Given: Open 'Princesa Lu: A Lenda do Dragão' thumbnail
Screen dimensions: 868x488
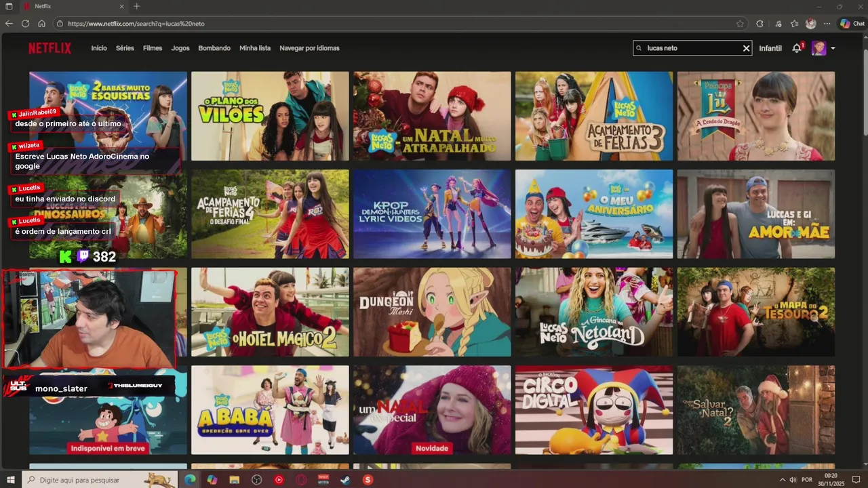Looking at the screenshot, I should click(x=756, y=116).
